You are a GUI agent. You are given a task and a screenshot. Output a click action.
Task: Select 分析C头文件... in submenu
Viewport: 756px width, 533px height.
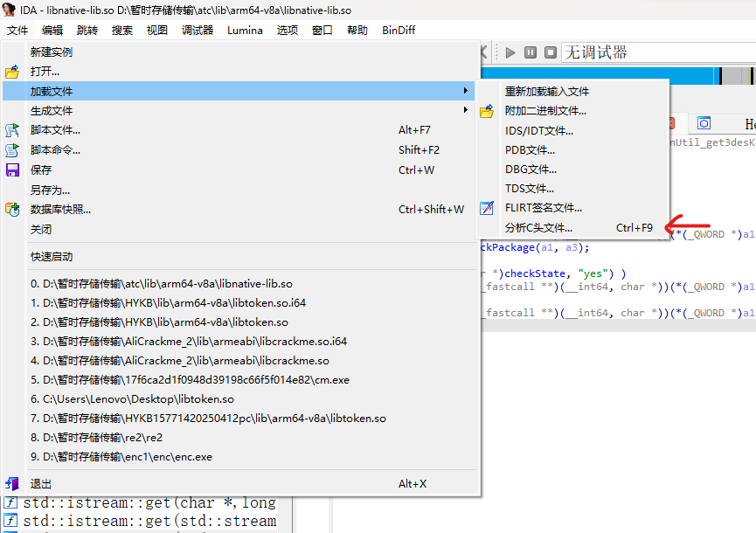coord(572,227)
